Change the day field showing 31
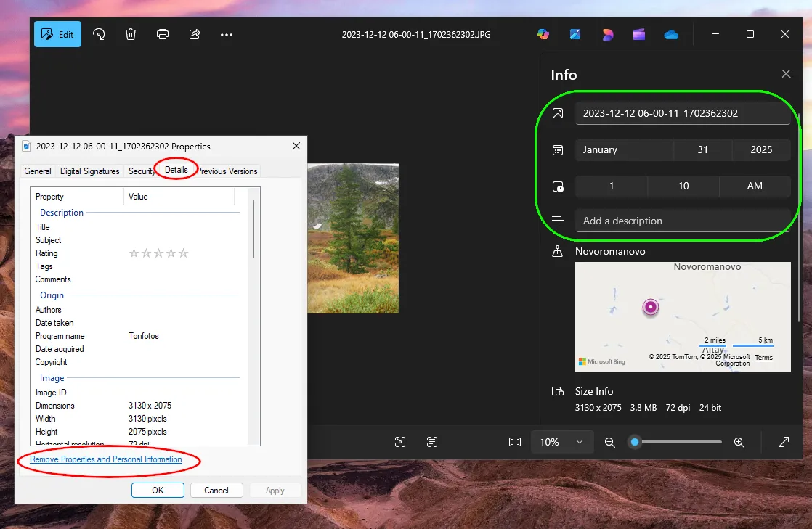Viewport: 812px width, 529px height. point(703,149)
